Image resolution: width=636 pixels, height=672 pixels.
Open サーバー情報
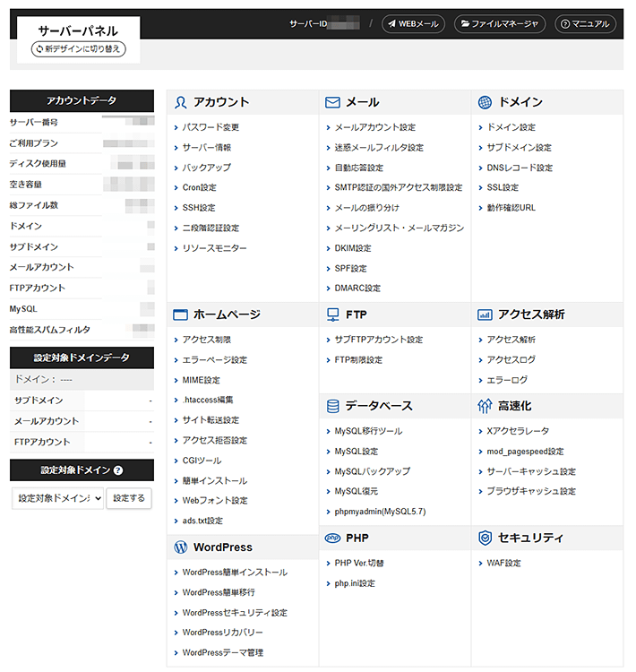(x=207, y=148)
